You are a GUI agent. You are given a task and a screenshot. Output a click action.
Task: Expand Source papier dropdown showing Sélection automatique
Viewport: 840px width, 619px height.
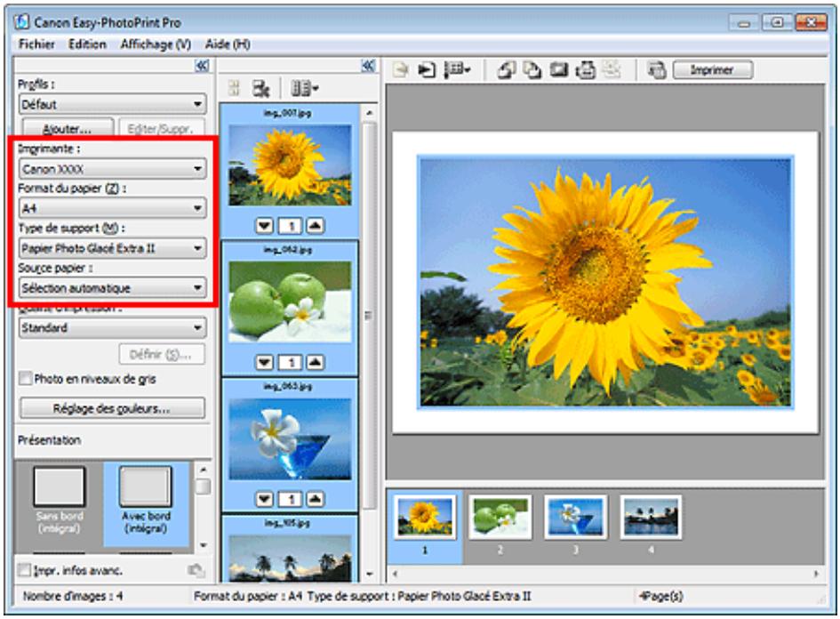pos(113,288)
